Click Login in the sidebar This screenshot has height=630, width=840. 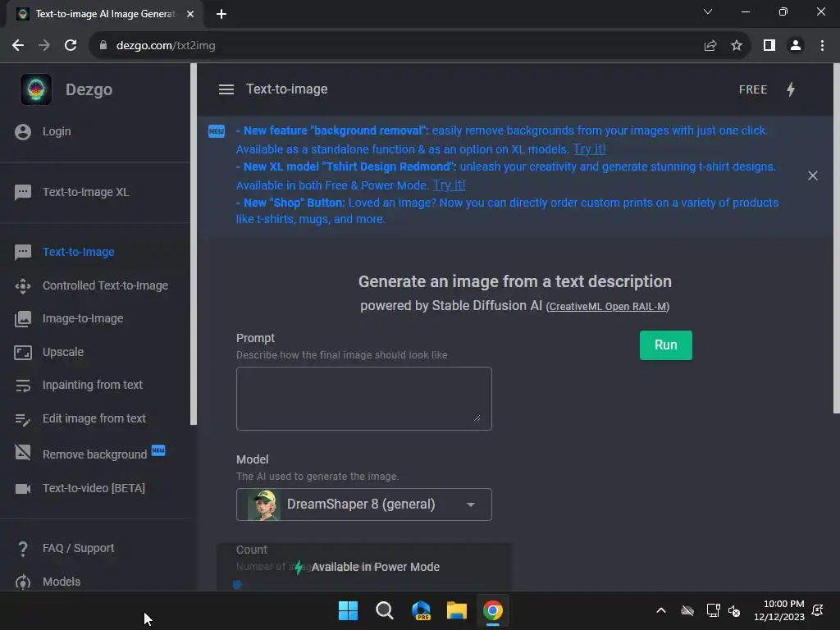click(x=57, y=132)
